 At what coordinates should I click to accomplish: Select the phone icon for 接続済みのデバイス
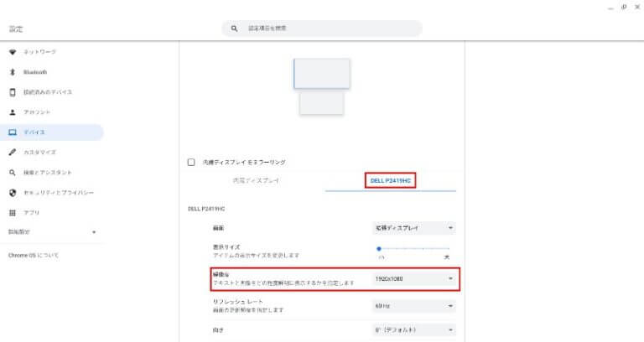[x=13, y=92]
